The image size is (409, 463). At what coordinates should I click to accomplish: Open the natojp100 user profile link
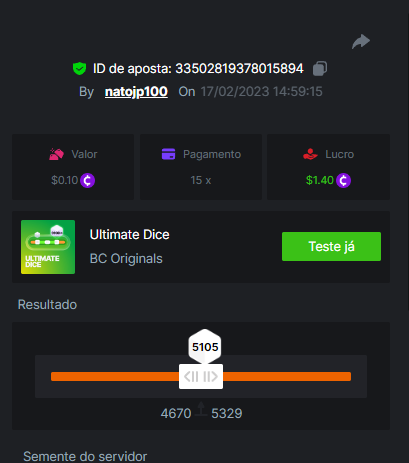(136, 92)
